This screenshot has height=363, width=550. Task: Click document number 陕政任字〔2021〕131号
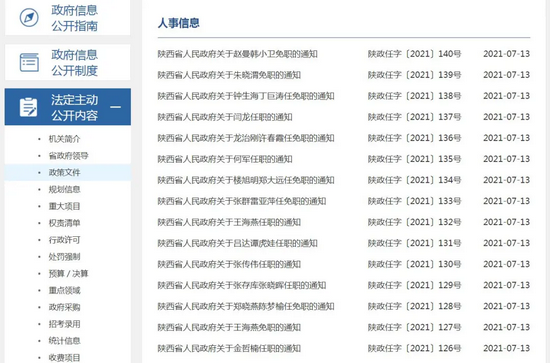click(414, 243)
